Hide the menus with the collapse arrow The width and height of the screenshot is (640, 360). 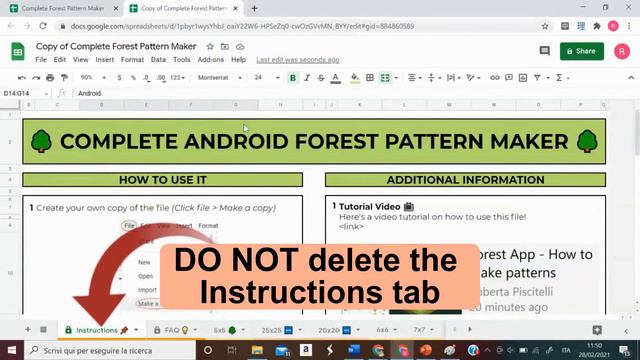coord(631,78)
